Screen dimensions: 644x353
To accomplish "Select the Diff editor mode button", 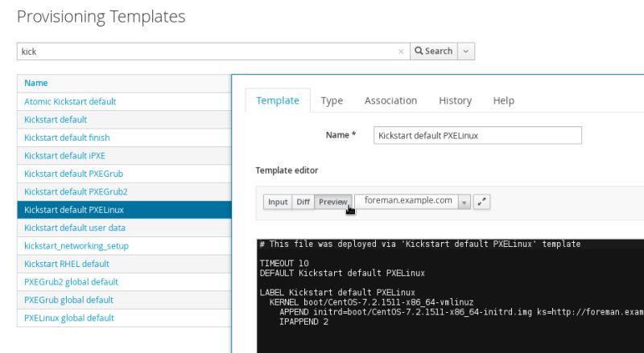I will 303,202.
